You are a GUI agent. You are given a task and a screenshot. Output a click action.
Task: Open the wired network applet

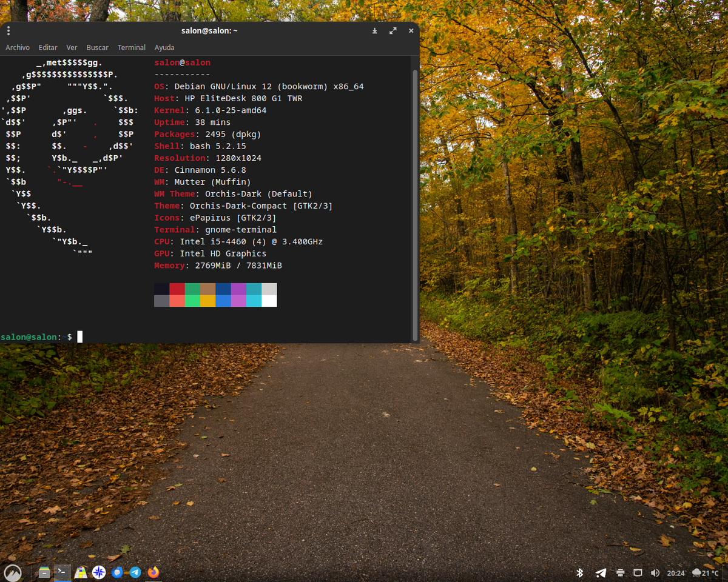pyautogui.click(x=638, y=573)
